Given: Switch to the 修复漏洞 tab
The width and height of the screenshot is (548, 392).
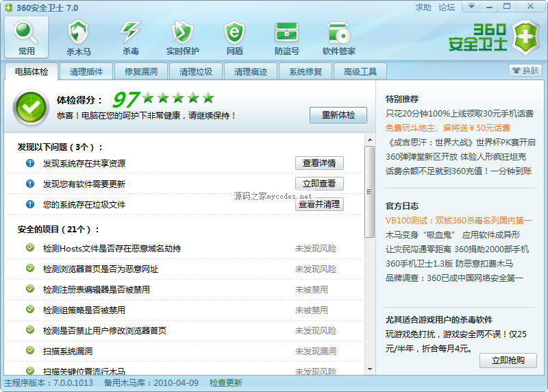Looking at the screenshot, I should click(x=141, y=72).
